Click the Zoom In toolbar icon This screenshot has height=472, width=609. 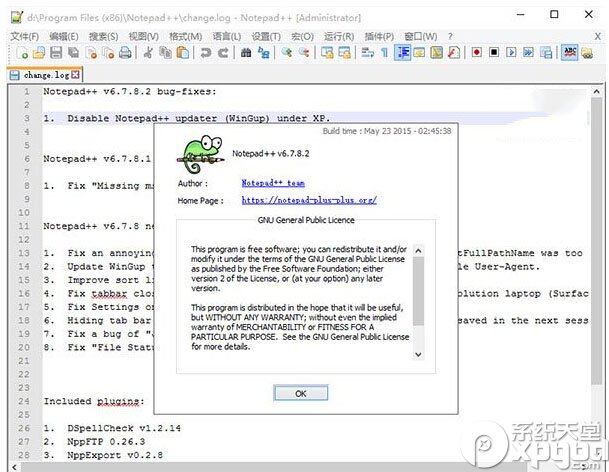pos(287,52)
